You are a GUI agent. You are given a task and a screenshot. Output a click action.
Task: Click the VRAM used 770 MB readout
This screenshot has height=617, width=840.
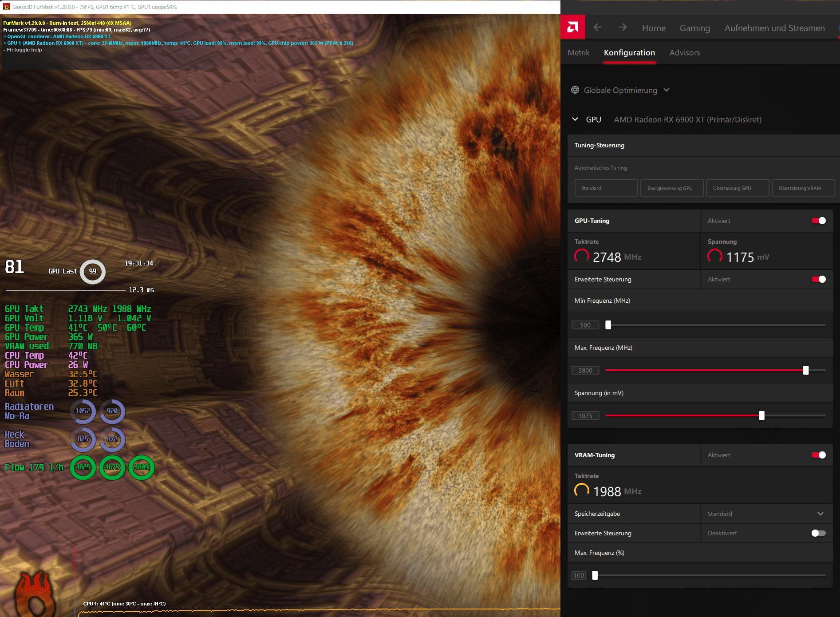(x=51, y=346)
